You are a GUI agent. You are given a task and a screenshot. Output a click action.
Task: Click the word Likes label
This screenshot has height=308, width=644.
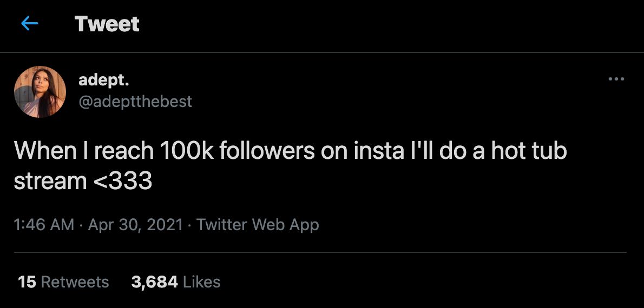(x=202, y=282)
